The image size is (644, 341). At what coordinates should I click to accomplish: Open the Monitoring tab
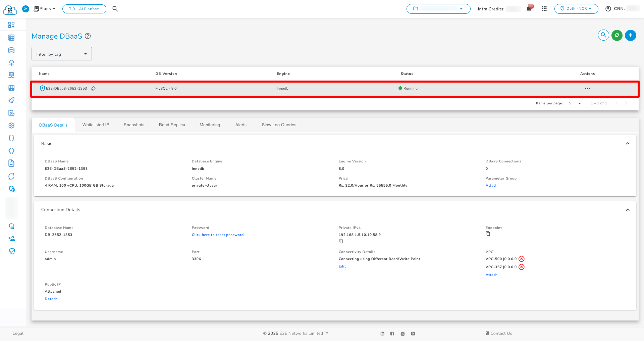click(x=210, y=125)
